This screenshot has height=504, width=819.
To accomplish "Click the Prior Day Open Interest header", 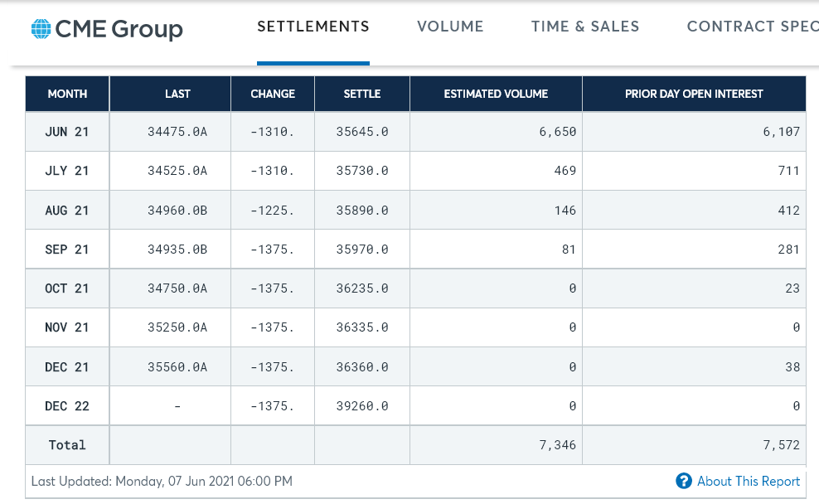I will click(694, 94).
